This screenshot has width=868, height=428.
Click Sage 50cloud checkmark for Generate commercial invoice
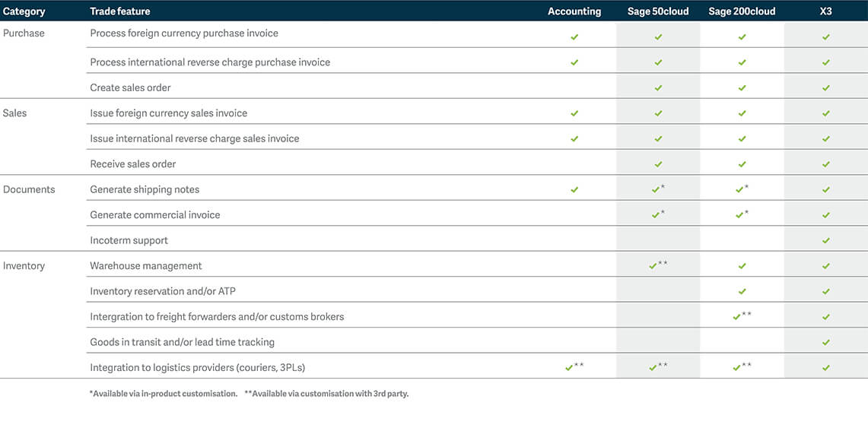656,215
